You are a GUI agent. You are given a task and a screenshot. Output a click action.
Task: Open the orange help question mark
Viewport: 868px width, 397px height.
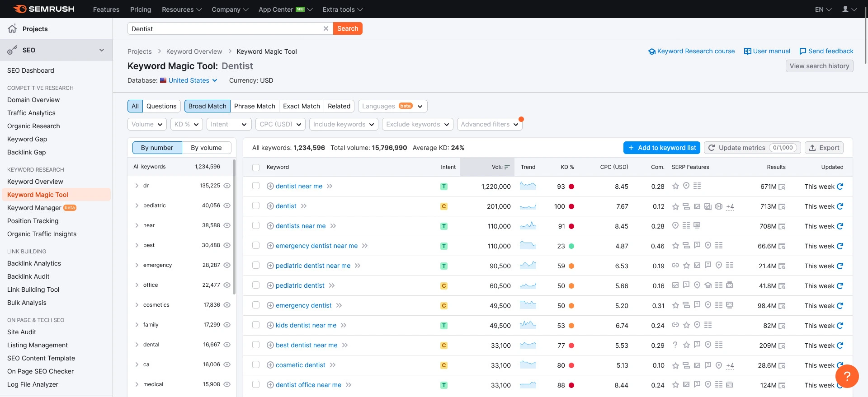[x=847, y=376]
